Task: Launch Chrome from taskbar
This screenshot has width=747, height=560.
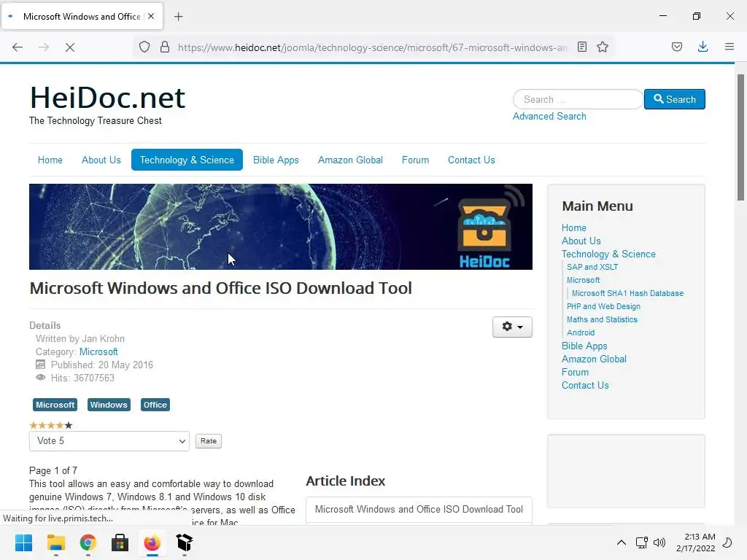Action: click(x=88, y=542)
